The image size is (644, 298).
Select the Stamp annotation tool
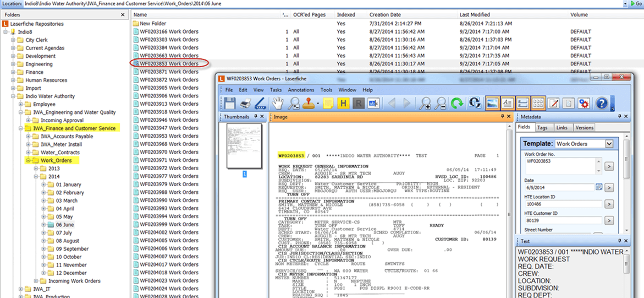(x=309, y=103)
